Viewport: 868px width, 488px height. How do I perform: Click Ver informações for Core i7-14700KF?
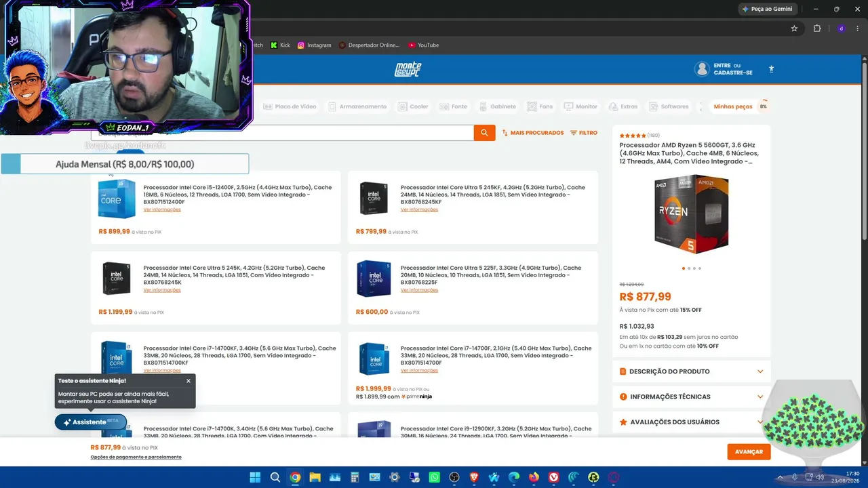tap(162, 370)
